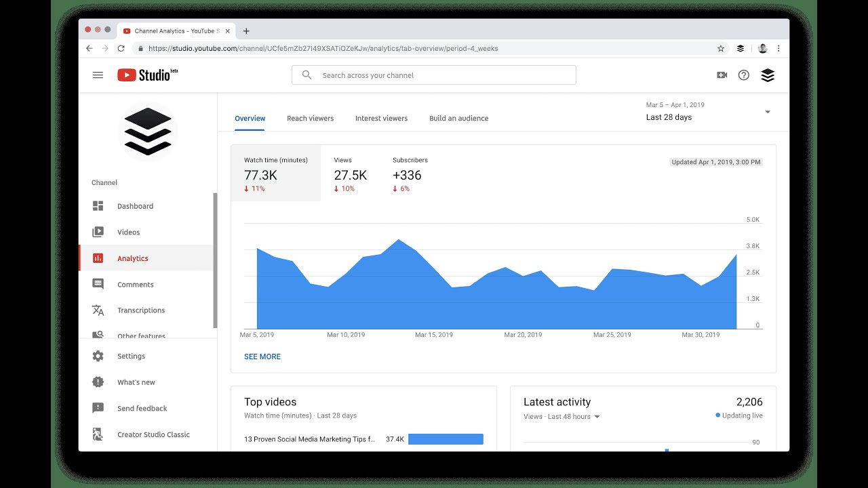Image resolution: width=868 pixels, height=488 pixels.
Task: Open the Buffer account avatar menu in Studio header
Action: tap(768, 75)
